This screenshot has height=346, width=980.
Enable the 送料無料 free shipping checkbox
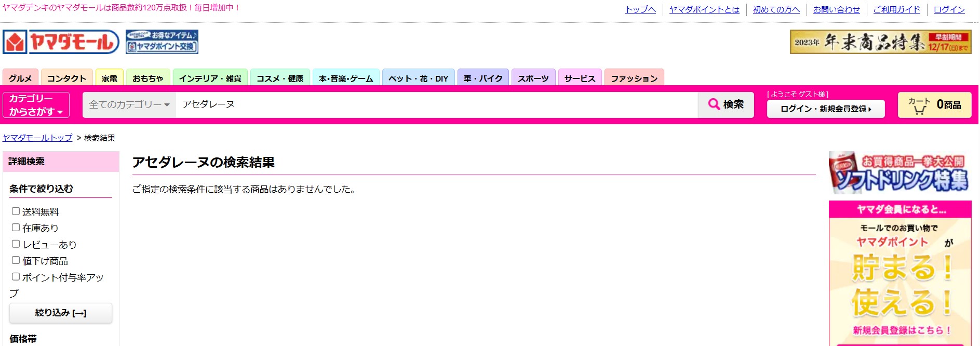[16, 211]
